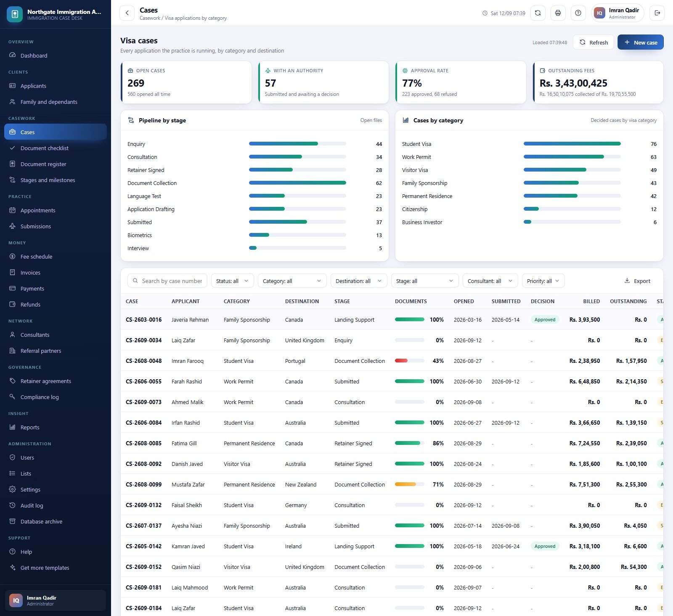Click Work Permit row in Cases by category
673x616 pixels.
pos(529,157)
